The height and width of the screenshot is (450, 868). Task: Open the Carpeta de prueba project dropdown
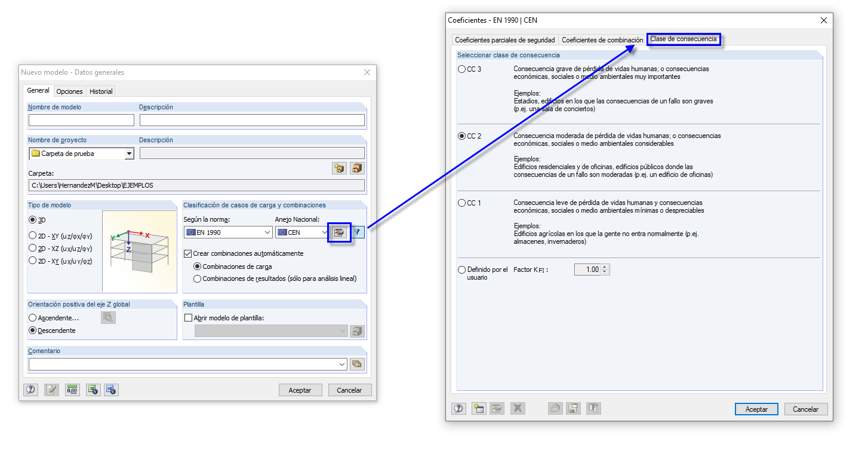129,154
